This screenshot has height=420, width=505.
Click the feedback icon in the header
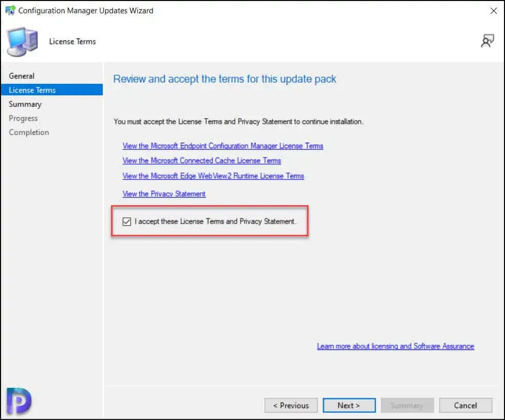pos(487,41)
